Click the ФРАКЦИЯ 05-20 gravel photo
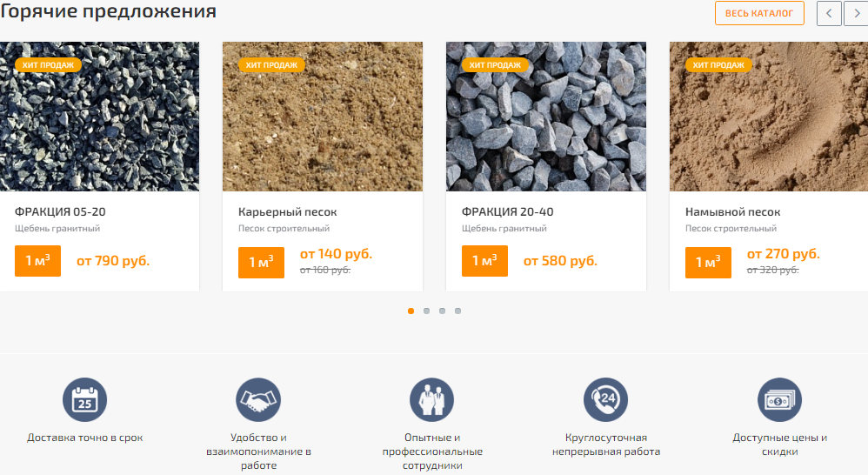The image size is (868, 475). click(x=100, y=117)
